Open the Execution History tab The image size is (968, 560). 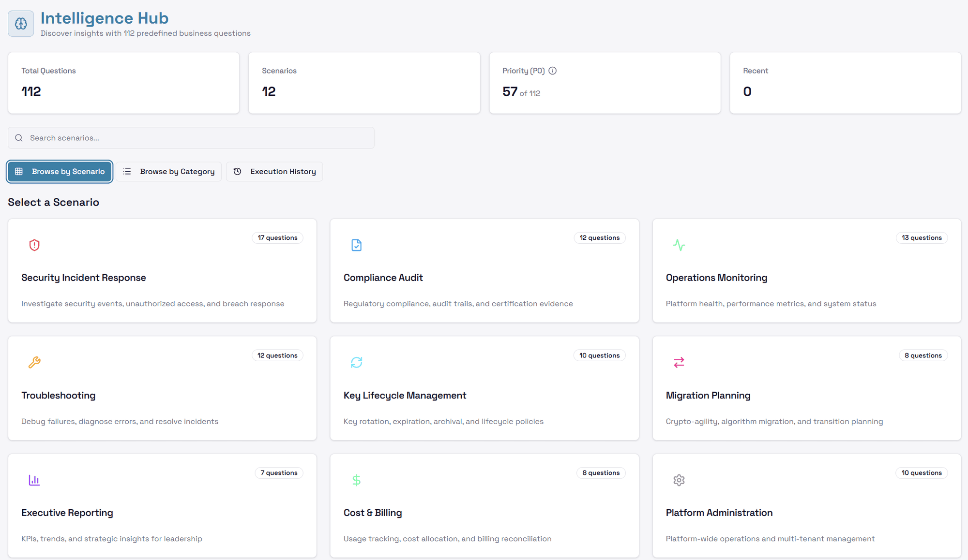[x=274, y=172]
